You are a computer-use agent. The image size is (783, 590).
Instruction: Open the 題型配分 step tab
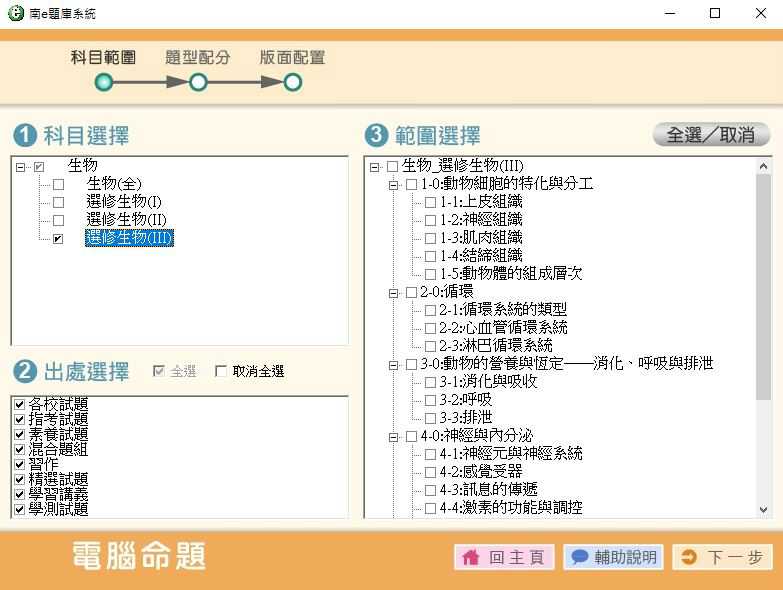[x=198, y=57]
